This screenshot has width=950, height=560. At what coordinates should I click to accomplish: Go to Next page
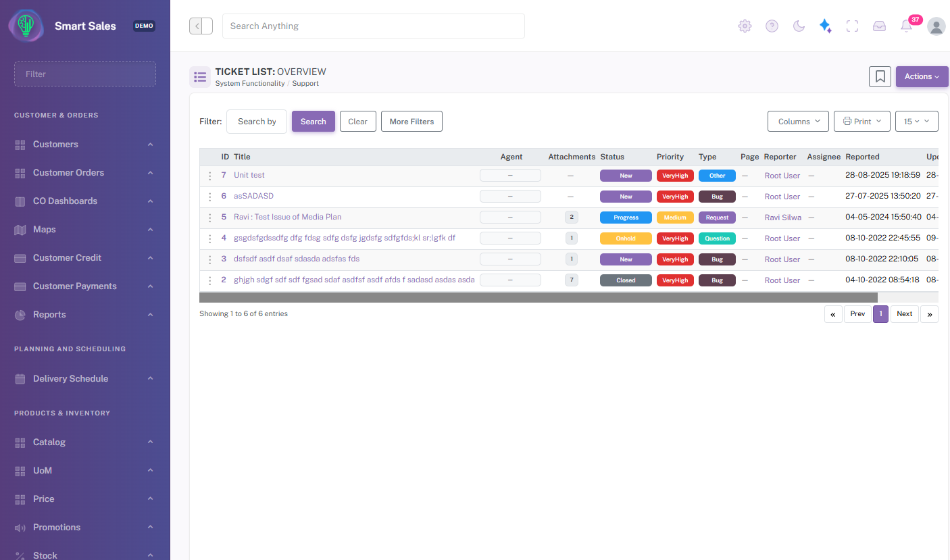coord(905,314)
